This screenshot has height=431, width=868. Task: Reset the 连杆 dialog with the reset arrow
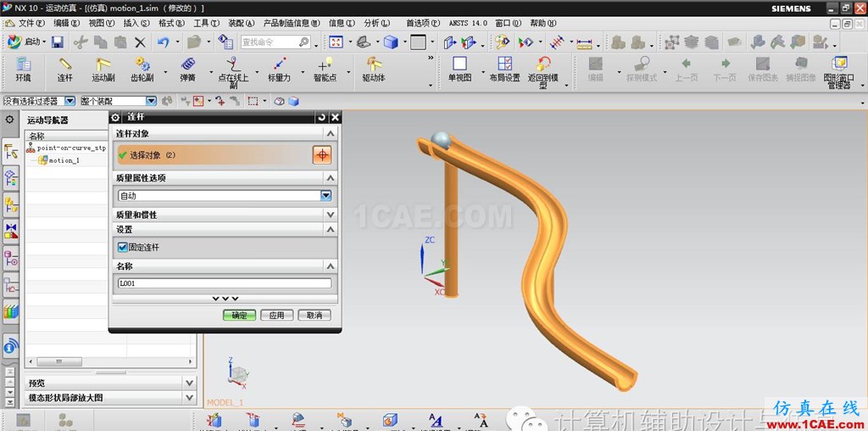pyautogui.click(x=322, y=117)
